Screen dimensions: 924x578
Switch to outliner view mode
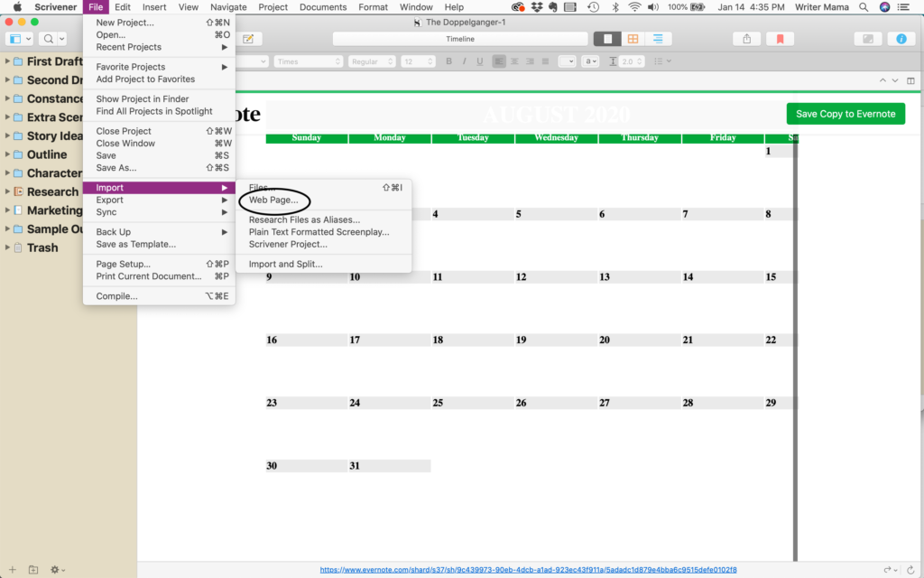point(658,39)
